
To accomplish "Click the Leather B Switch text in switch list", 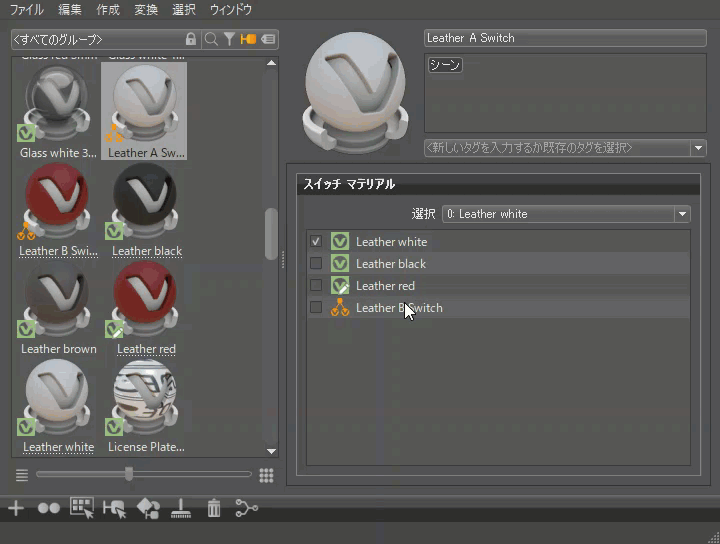I will point(399,308).
